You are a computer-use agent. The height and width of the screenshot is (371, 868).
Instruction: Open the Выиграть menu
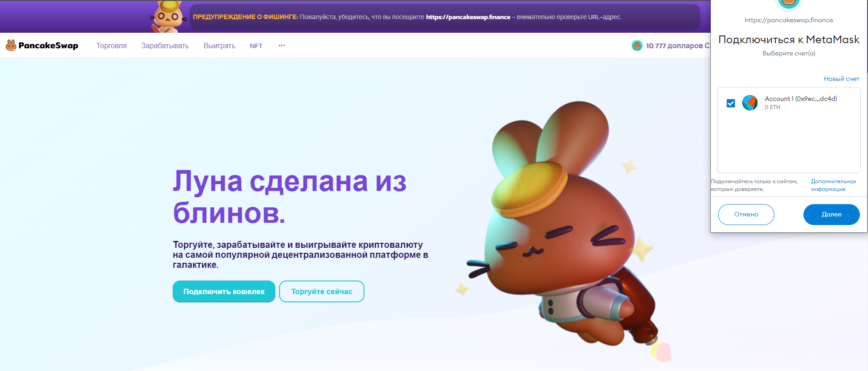[x=219, y=45]
